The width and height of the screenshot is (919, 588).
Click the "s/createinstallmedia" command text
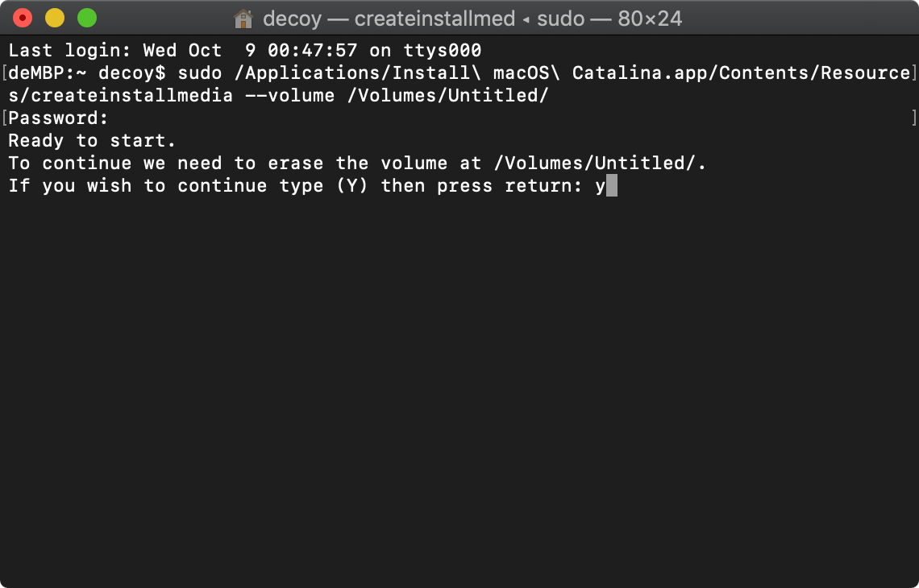[x=120, y=96]
